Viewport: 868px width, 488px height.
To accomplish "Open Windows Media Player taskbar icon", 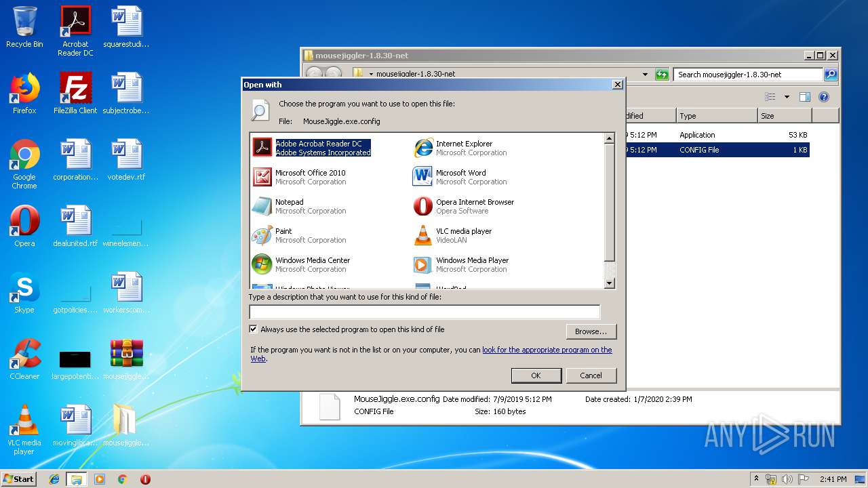I will click(100, 479).
